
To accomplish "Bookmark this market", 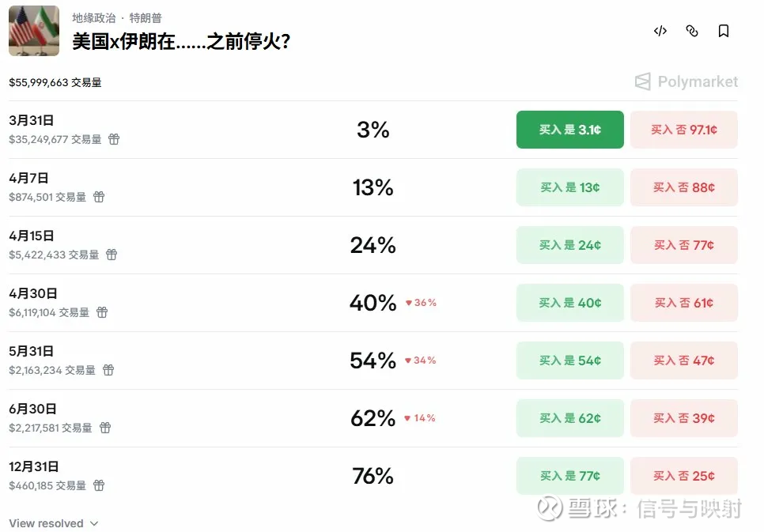I will [724, 31].
